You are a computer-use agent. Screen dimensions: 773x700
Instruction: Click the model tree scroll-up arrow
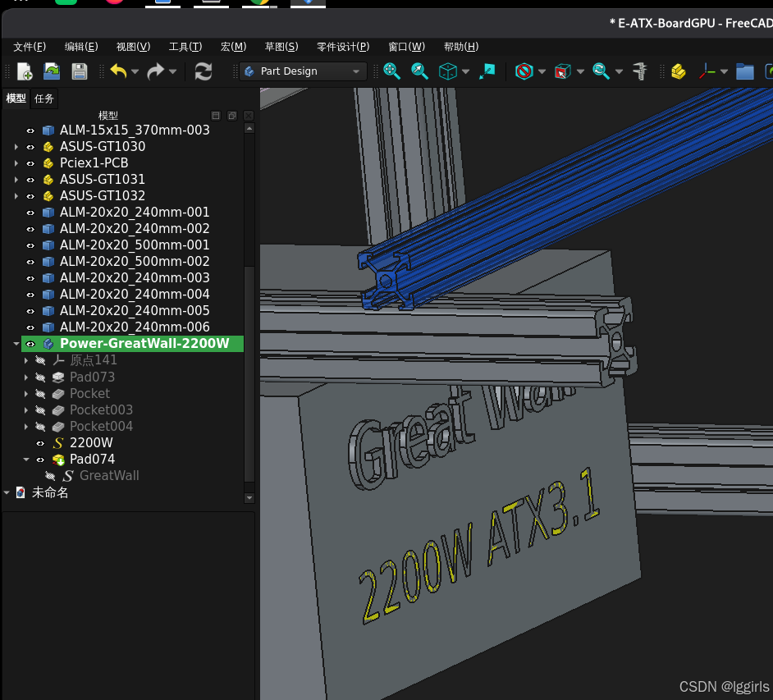(x=249, y=129)
